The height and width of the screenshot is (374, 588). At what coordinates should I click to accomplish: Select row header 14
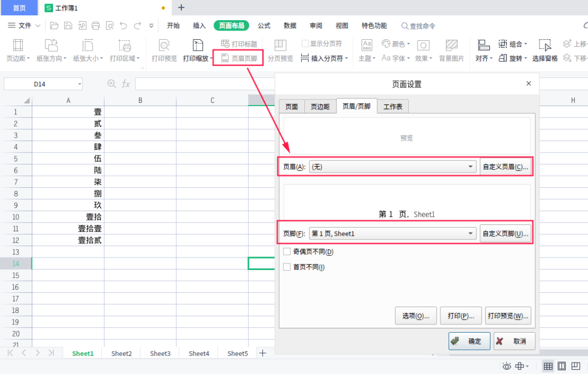point(16,263)
